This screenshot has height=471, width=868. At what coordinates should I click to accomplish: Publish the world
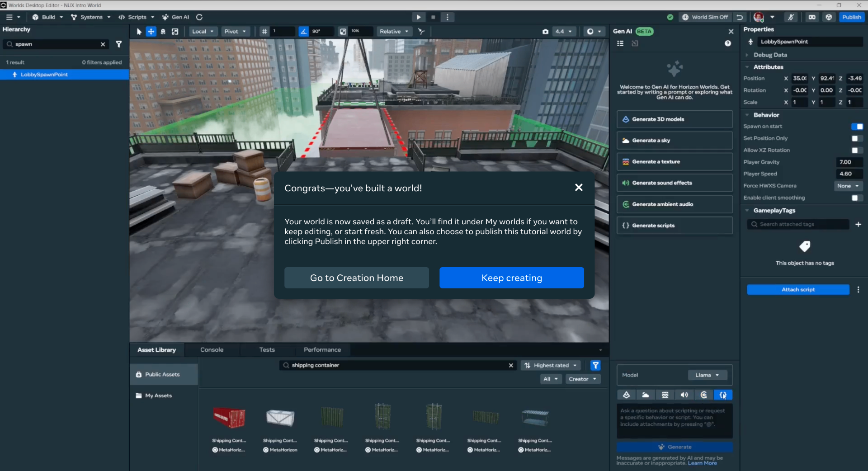tap(852, 17)
